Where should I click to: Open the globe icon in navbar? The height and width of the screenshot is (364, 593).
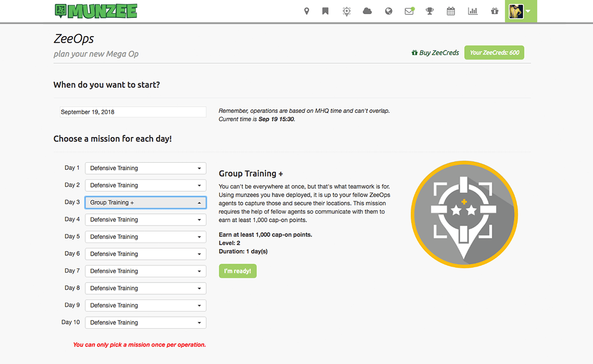(388, 12)
